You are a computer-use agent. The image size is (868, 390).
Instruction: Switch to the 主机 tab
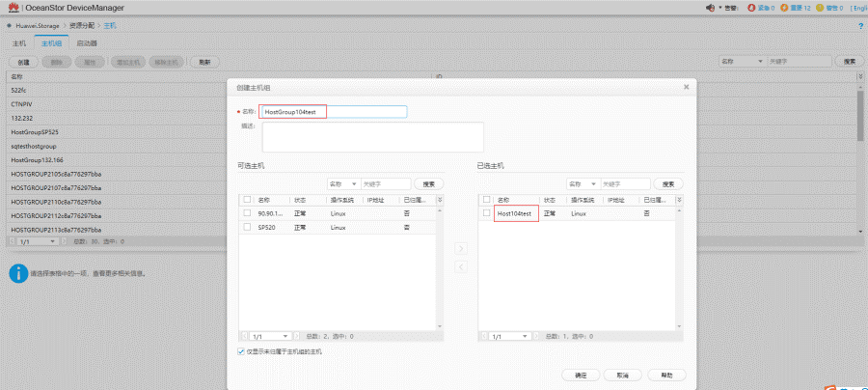click(19, 43)
